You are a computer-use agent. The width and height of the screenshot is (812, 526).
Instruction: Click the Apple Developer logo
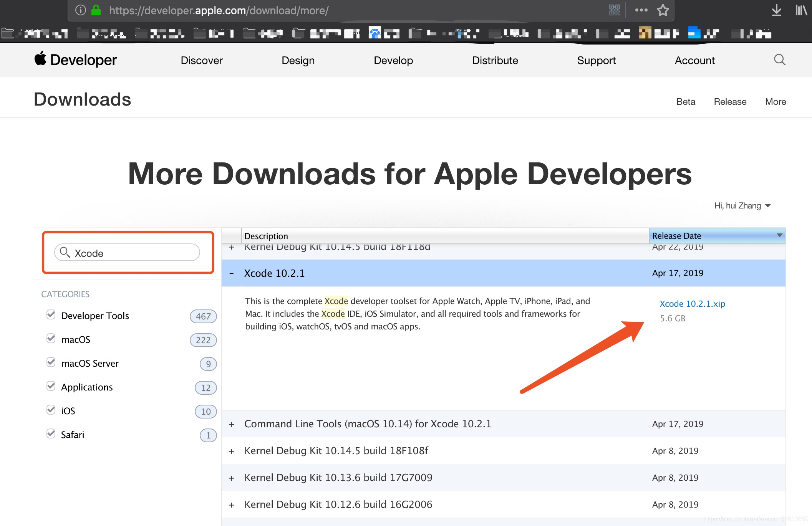(x=75, y=60)
